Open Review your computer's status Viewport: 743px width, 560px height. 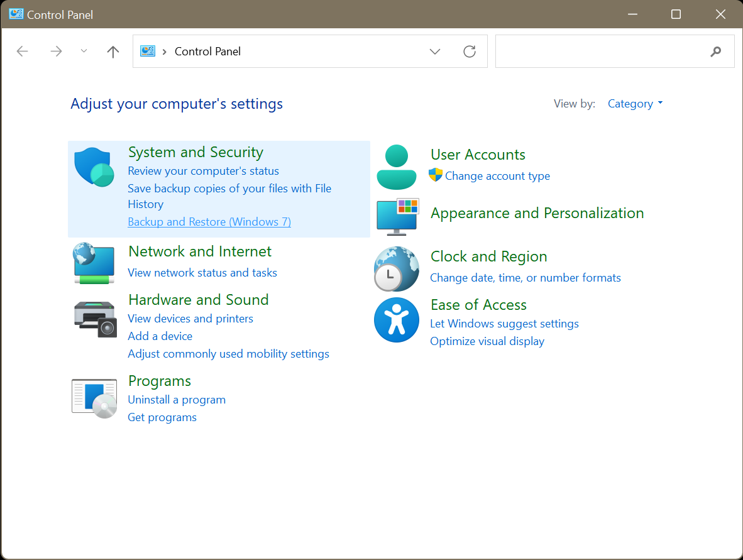pyautogui.click(x=203, y=171)
